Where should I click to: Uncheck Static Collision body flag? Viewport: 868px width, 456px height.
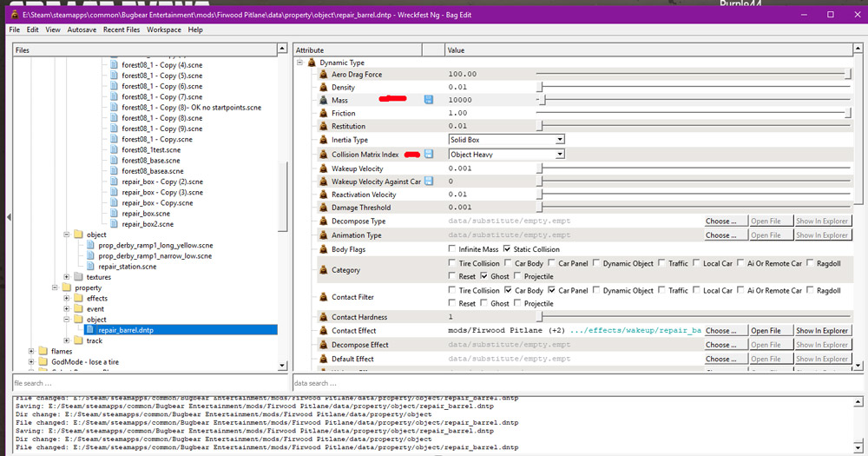[507, 248]
